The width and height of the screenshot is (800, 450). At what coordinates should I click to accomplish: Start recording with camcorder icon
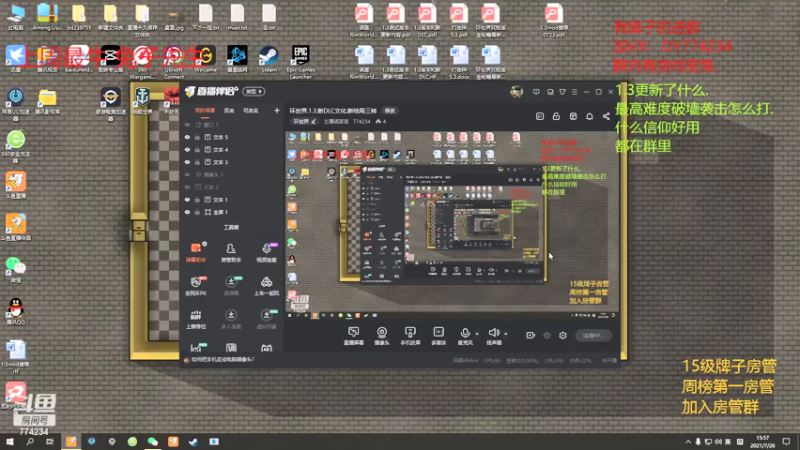pos(530,335)
